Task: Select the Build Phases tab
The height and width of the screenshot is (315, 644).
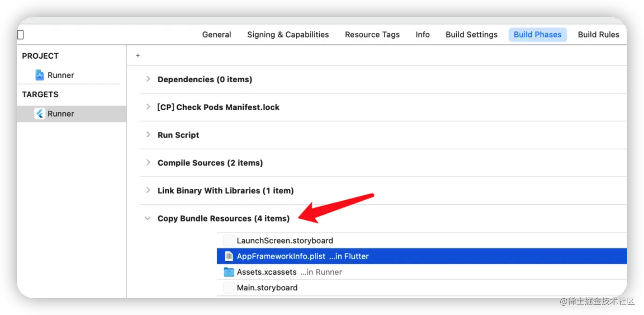Action: coord(537,35)
